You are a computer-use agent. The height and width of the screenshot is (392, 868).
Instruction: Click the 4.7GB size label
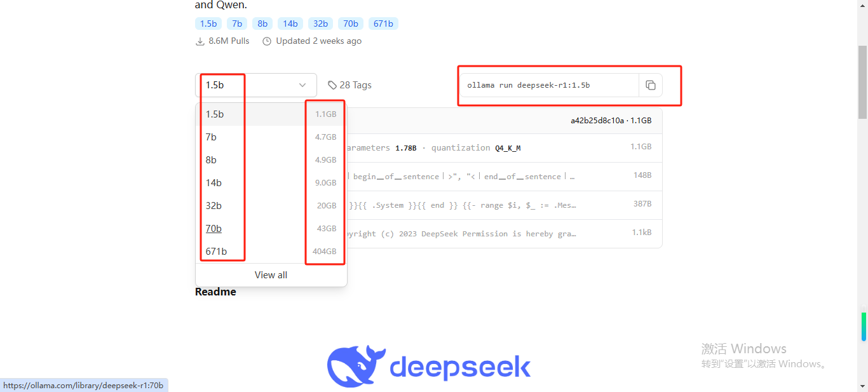[x=326, y=137]
